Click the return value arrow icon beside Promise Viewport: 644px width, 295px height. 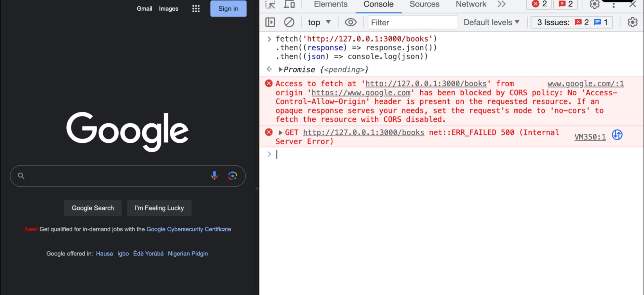point(269,69)
